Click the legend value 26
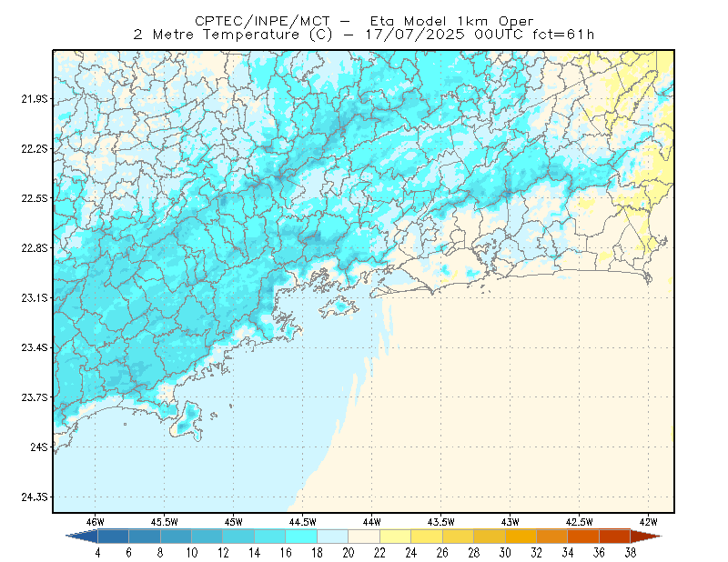728x562 pixels. 442,553
